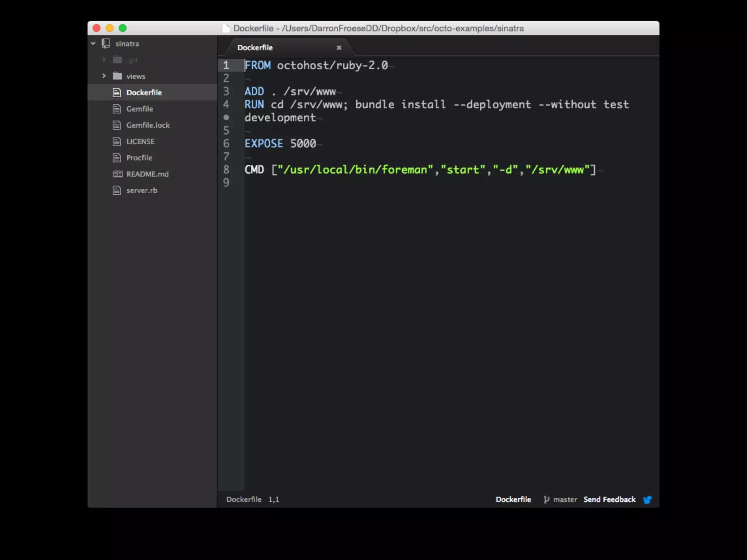This screenshot has width=747, height=560.
Task: Expand the views folder chevron
Action: pyautogui.click(x=104, y=76)
